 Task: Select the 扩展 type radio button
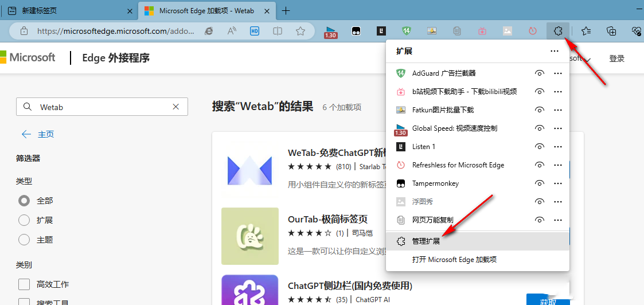(x=24, y=220)
